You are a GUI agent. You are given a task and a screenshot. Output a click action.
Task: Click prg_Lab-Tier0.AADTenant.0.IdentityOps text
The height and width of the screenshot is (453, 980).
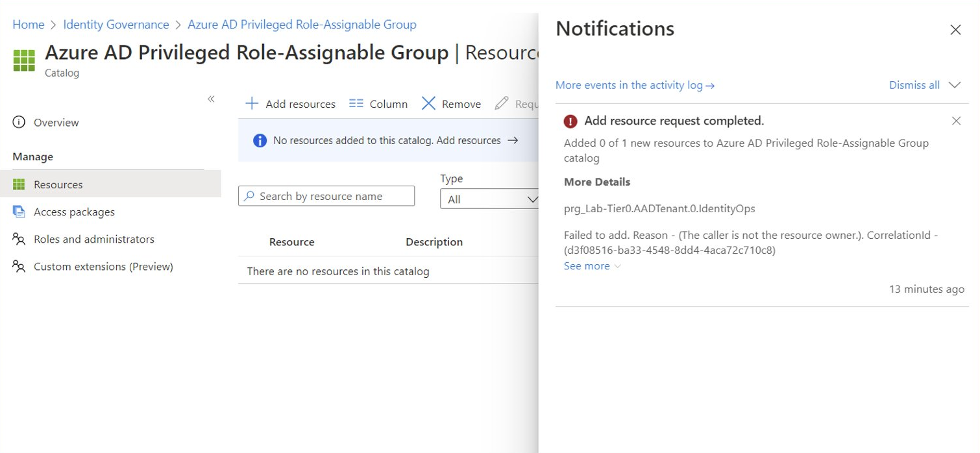coord(659,209)
